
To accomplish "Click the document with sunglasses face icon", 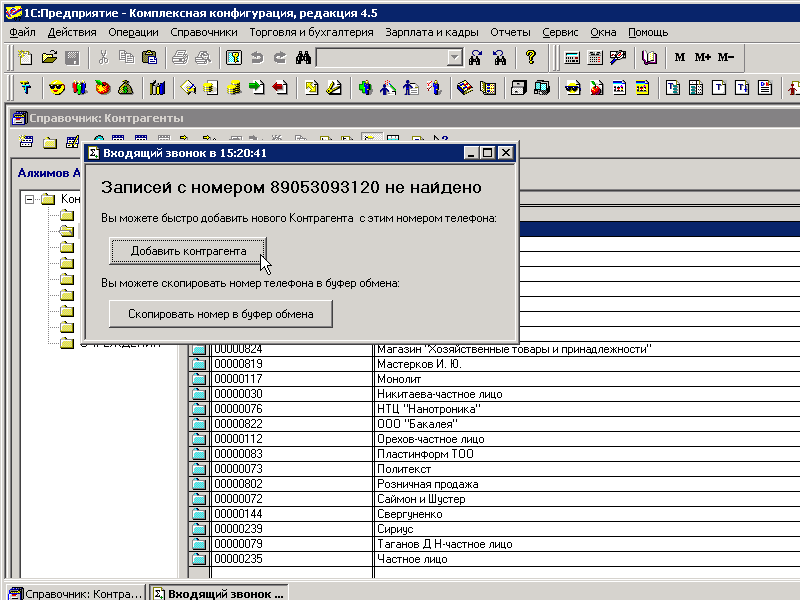I will (573, 88).
